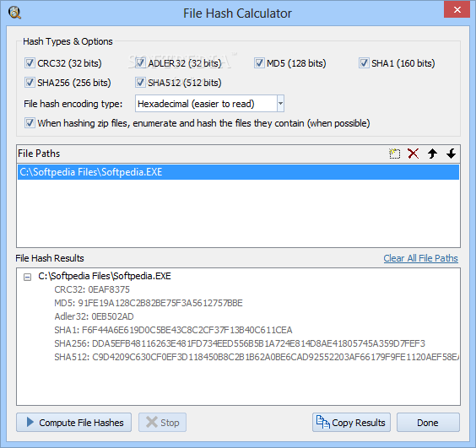Click the Stop button
Screen dimensions: 476x448
[x=162, y=422]
